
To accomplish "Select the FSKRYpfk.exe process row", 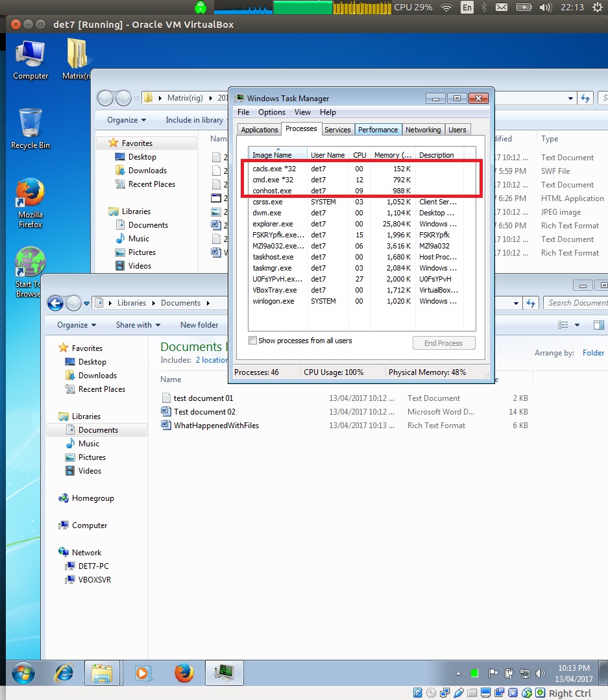I will (278, 235).
